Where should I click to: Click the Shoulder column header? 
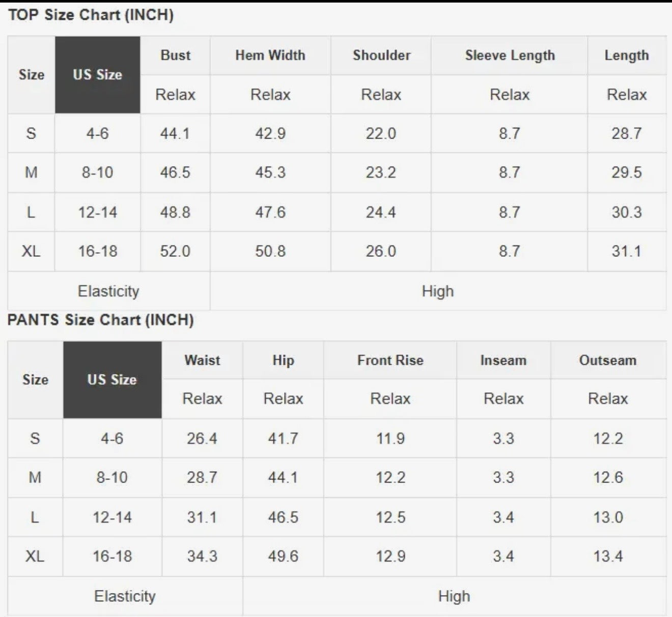pyautogui.click(x=381, y=56)
